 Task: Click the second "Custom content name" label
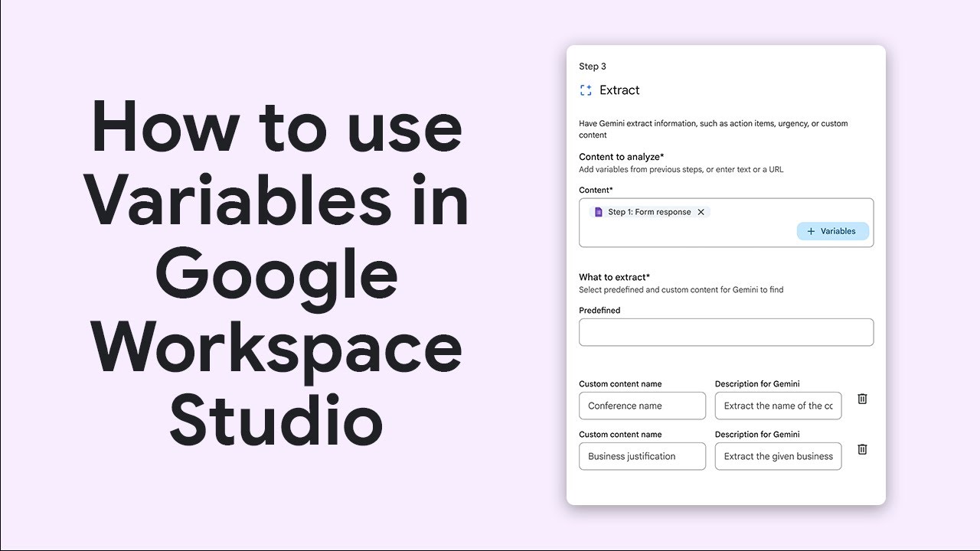[x=620, y=434]
